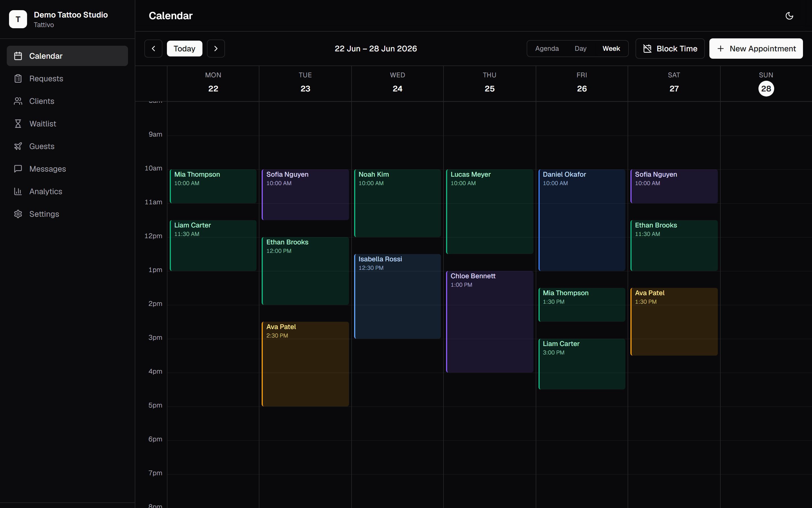
Task: Click the Calendar icon in sidebar
Action: 18,56
